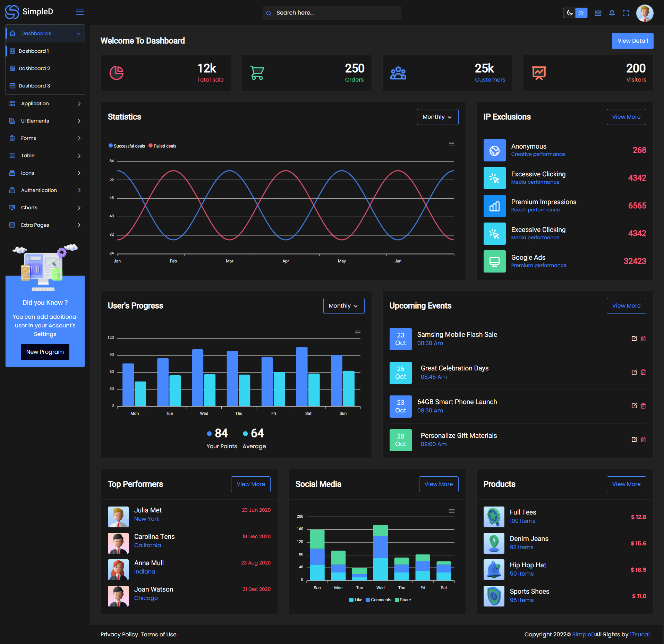Collapse sidebar with the hamburger menu icon
The width and height of the screenshot is (664, 644).
click(80, 12)
